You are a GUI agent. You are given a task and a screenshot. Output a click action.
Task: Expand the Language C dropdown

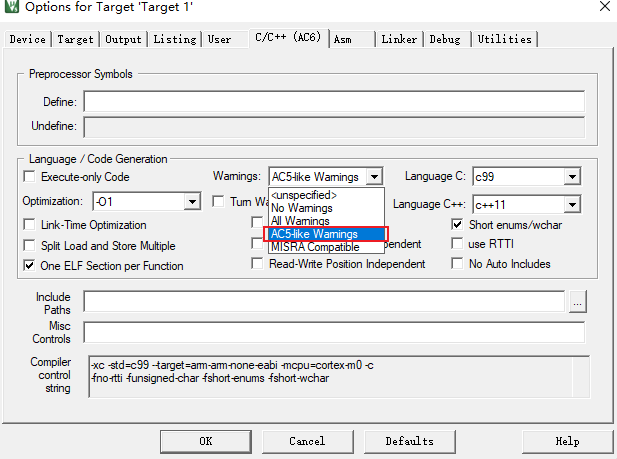(x=572, y=177)
